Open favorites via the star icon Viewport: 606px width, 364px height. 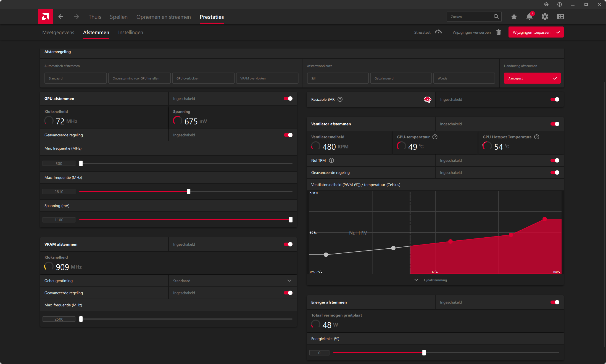514,17
